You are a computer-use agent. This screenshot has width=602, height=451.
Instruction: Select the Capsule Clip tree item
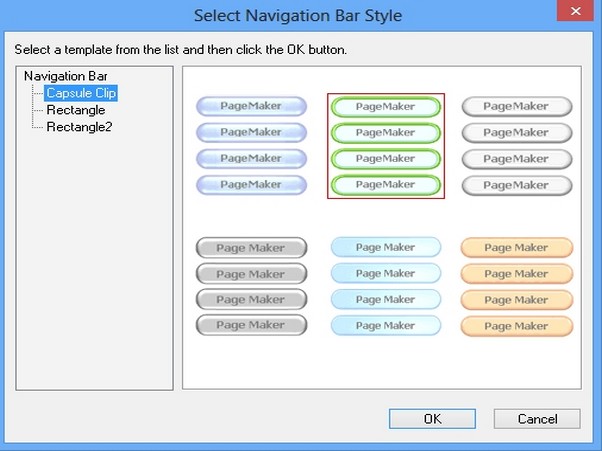(81, 93)
